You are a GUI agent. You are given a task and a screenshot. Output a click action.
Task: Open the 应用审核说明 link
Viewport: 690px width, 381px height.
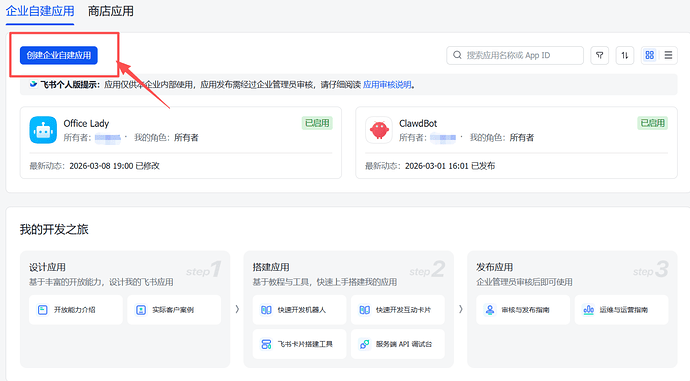[x=387, y=84]
